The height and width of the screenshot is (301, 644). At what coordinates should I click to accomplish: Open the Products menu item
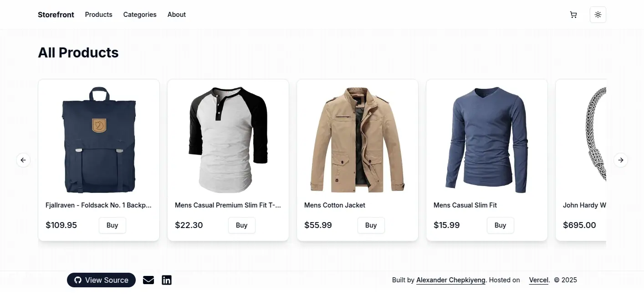98,14
